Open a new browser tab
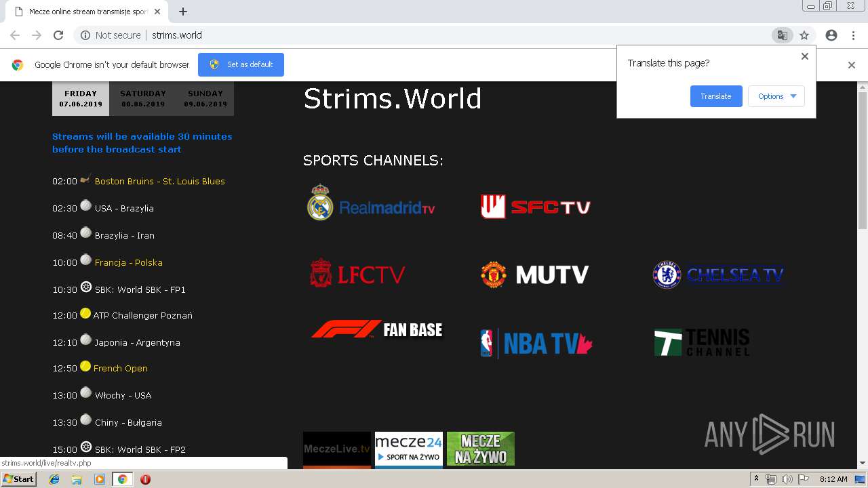Screen dimensions: 868x488 click(183, 12)
